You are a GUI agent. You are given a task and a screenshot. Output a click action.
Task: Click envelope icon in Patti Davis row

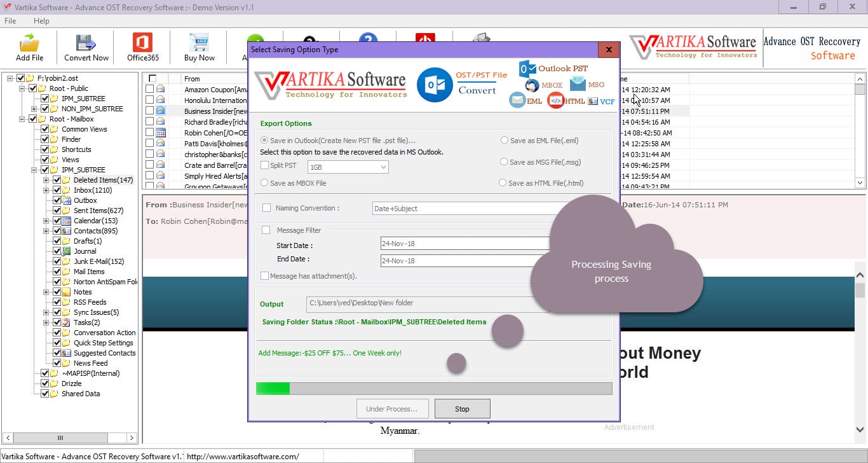click(x=161, y=144)
